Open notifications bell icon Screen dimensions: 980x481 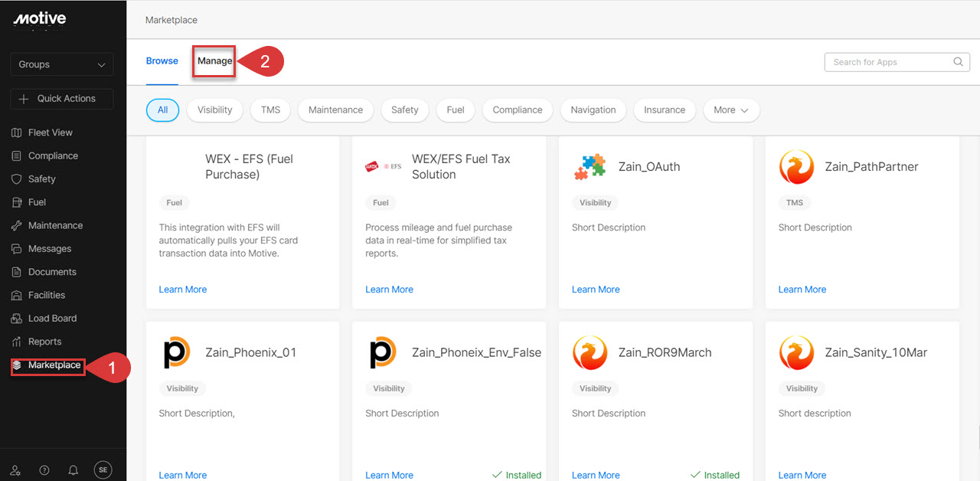(x=73, y=470)
